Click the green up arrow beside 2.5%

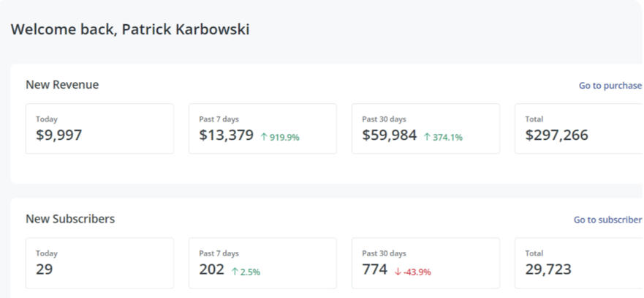pos(235,272)
